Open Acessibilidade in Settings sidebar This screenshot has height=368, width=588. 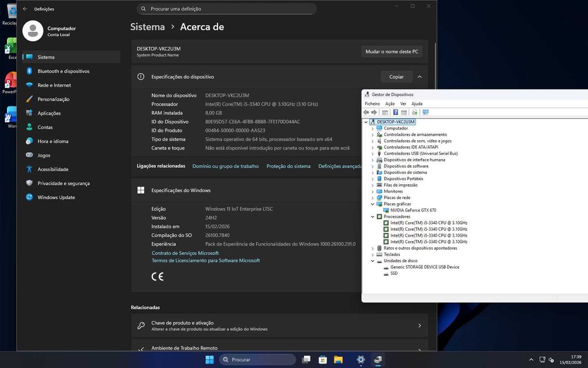click(x=71, y=170)
